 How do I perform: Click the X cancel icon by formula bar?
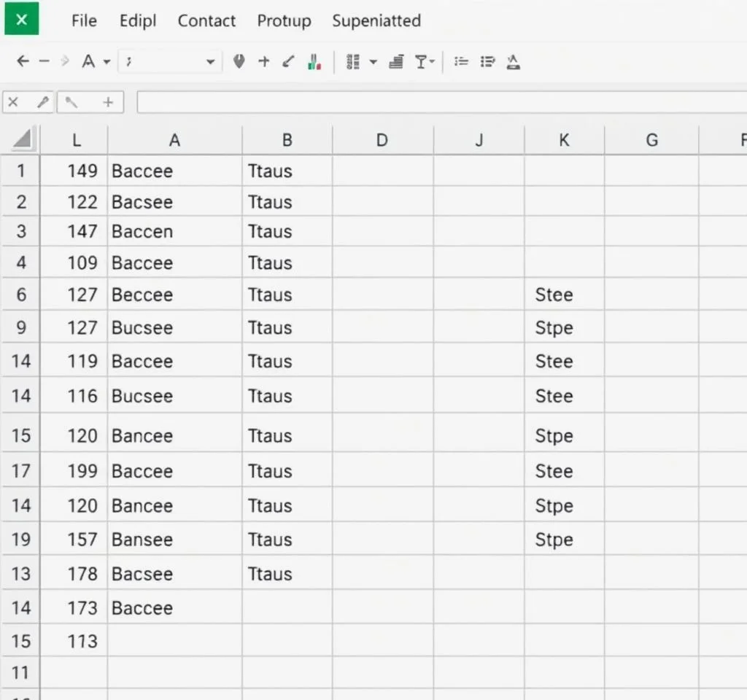pos(13,102)
